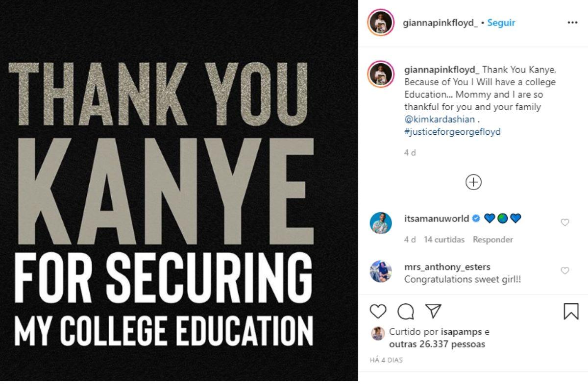Open isapamps liker profile link
Screen dimensions: 588x392
pos(459,332)
